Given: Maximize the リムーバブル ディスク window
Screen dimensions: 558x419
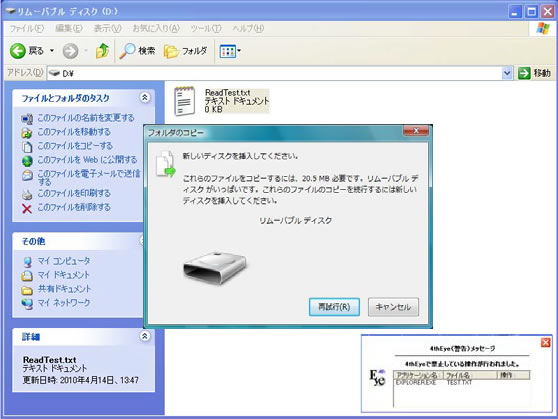Looking at the screenshot, I should pyautogui.click(x=532, y=12).
